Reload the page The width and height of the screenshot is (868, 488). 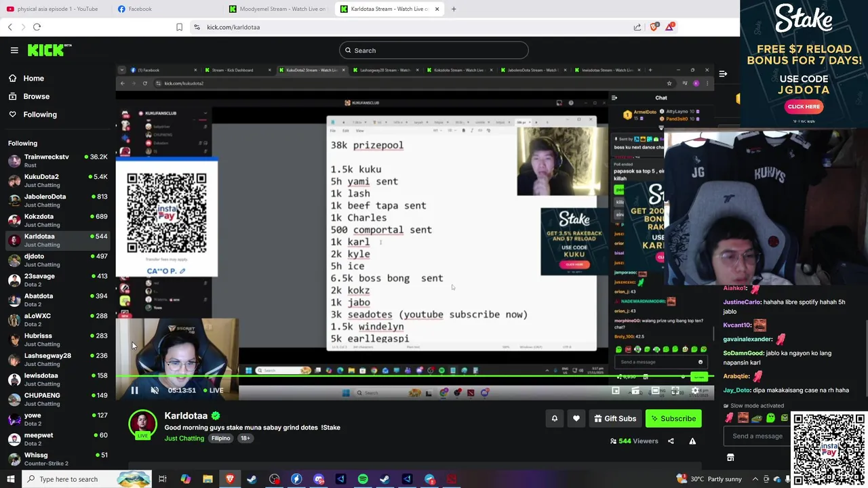coord(37,27)
